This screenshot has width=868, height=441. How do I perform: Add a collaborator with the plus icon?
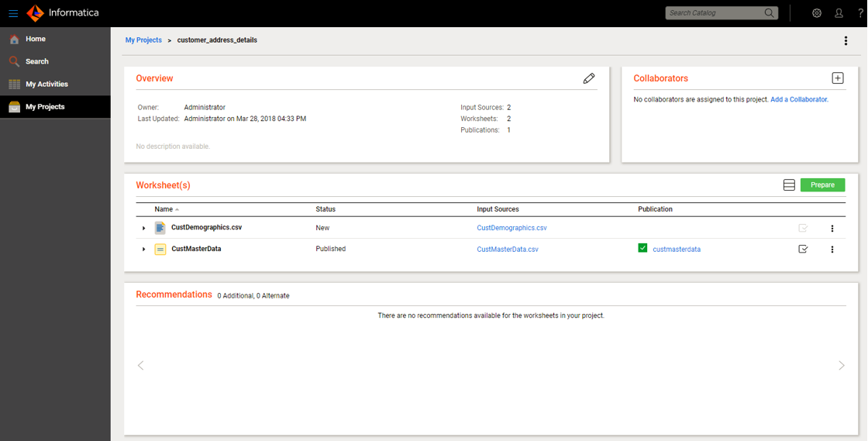point(838,78)
